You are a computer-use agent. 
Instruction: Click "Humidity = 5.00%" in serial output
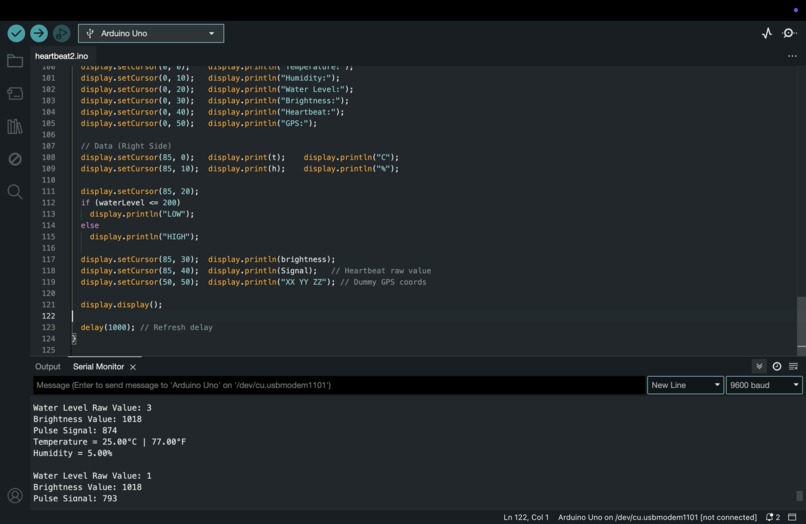point(72,453)
